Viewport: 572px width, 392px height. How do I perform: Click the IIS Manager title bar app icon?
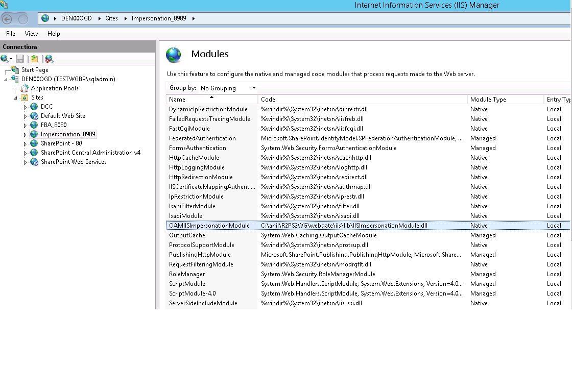(4, 5)
